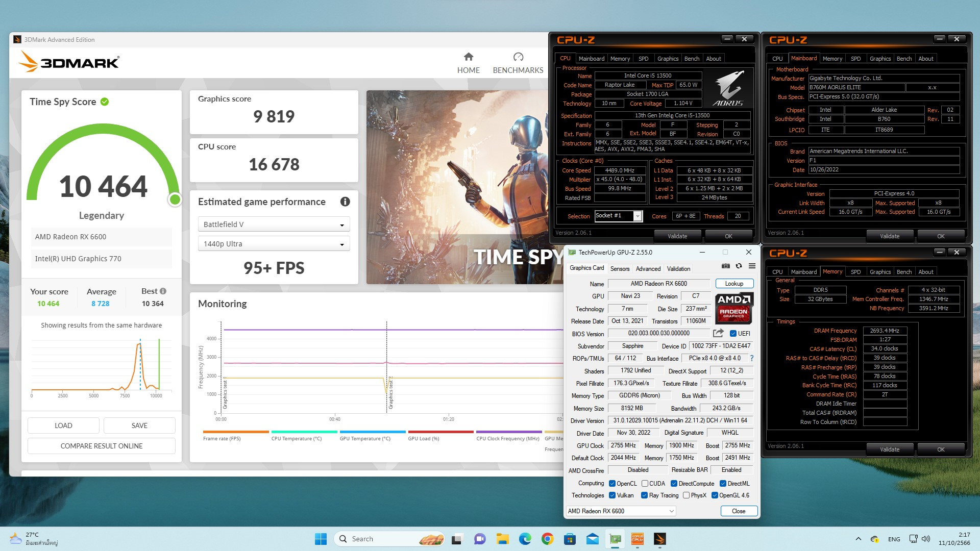980x551 pixels.
Task: Toggle the DirectCompute checkbox
Action: pyautogui.click(x=674, y=484)
